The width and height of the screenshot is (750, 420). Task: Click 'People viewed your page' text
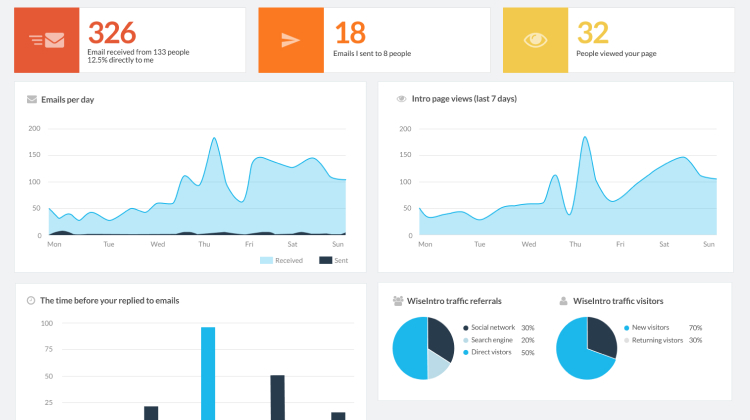tap(616, 54)
